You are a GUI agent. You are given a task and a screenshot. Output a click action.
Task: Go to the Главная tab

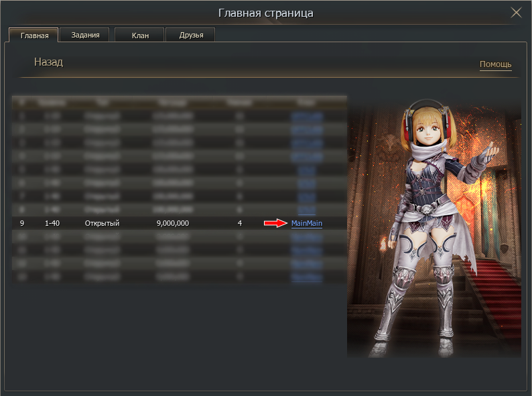pos(34,36)
